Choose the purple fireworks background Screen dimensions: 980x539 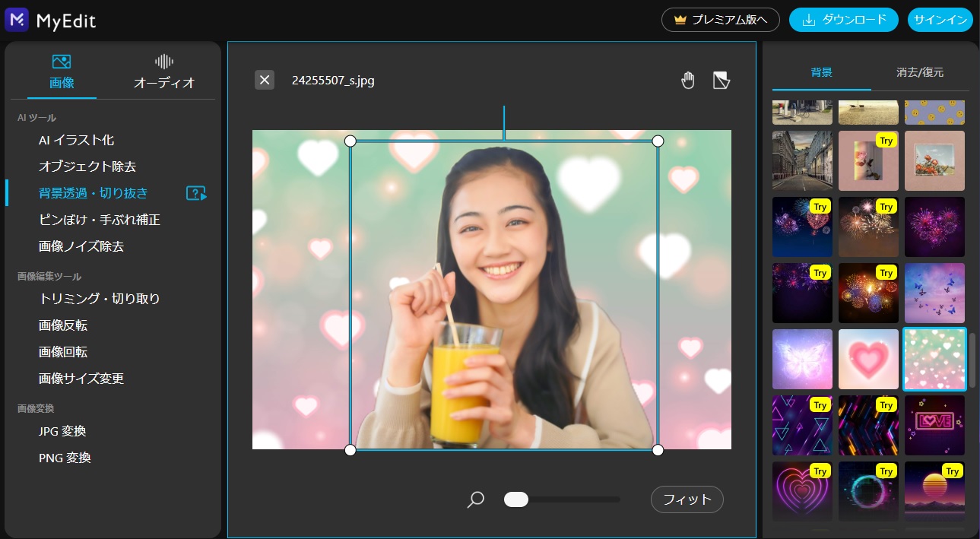(934, 227)
